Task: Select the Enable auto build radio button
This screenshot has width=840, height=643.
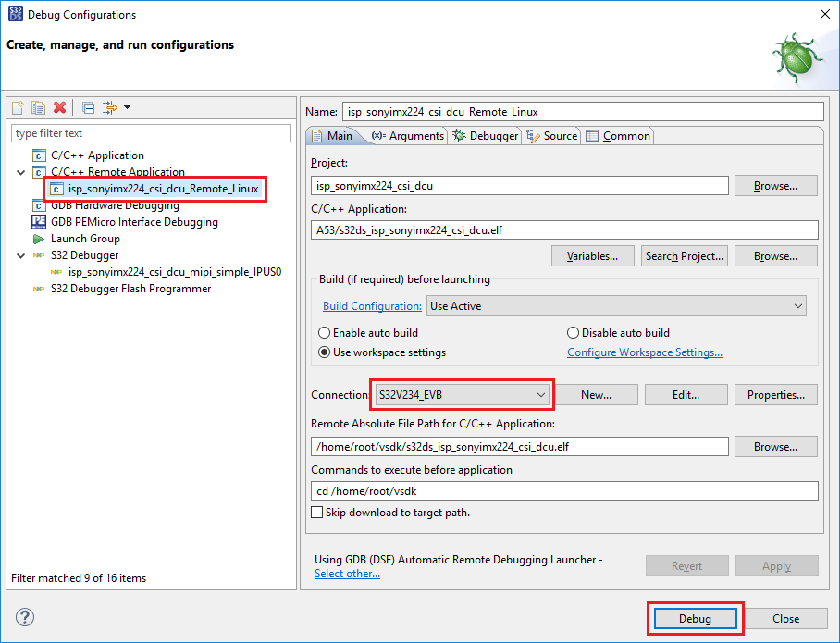Action: pos(325,333)
